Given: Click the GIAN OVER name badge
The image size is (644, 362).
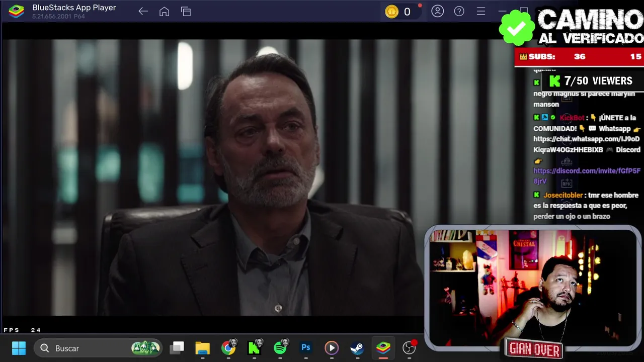Looking at the screenshot, I should [x=534, y=349].
